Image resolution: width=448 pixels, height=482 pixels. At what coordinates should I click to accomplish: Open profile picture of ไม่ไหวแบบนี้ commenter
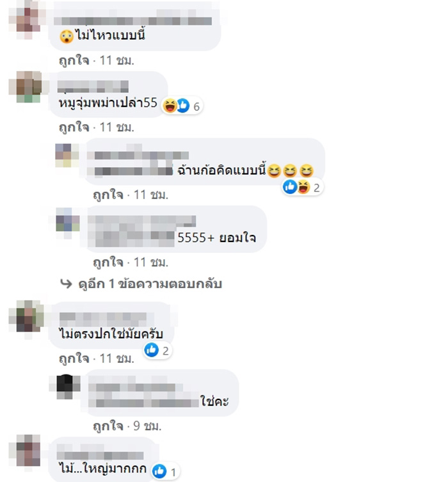[x=28, y=20]
